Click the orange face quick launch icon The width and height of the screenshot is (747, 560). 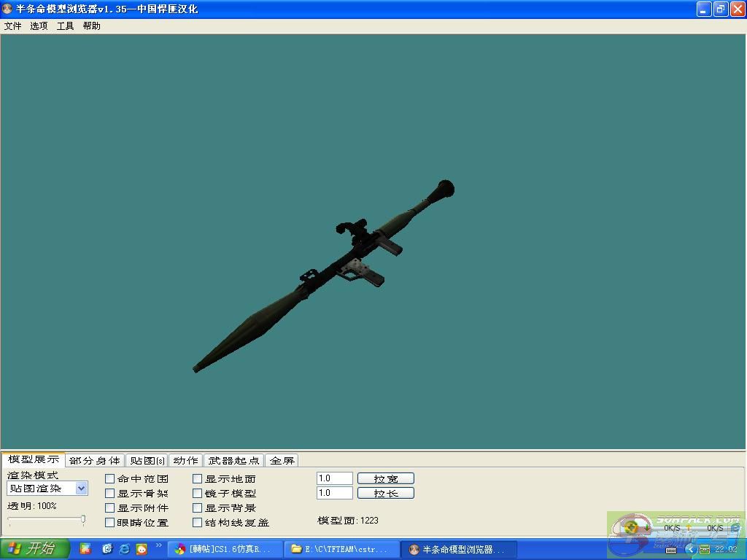pos(142,548)
